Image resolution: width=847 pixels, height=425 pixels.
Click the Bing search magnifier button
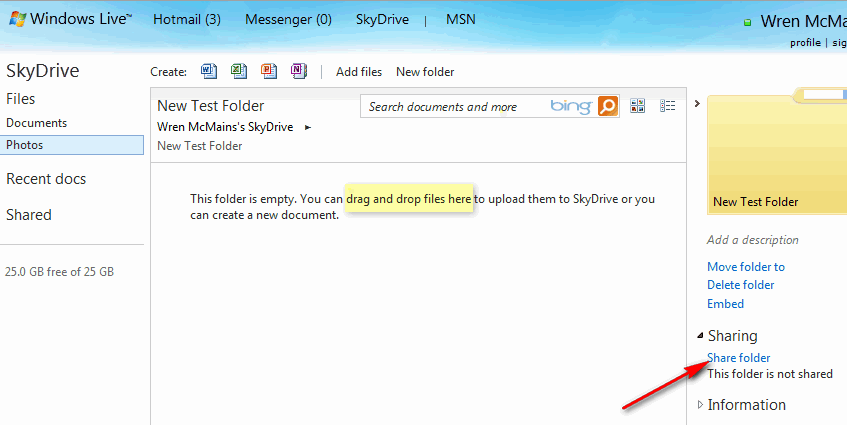[x=608, y=106]
